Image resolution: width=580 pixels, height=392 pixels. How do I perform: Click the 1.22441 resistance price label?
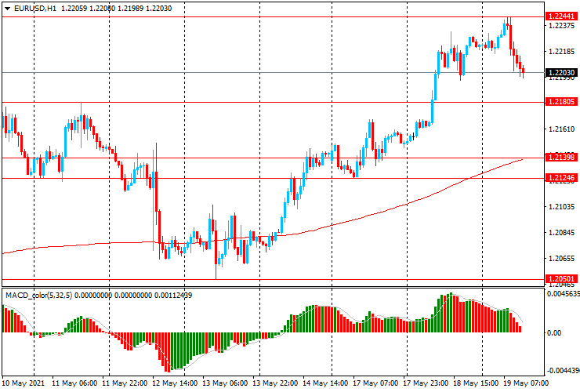(561, 16)
